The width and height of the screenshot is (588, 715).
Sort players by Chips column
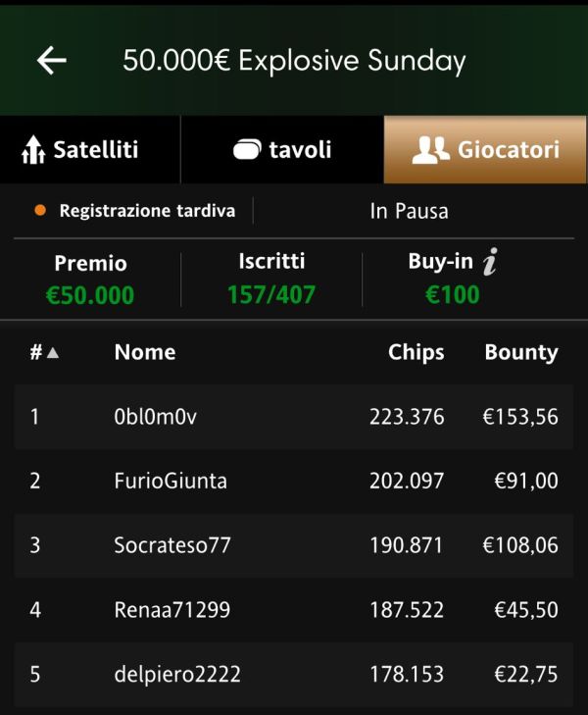[x=416, y=352]
